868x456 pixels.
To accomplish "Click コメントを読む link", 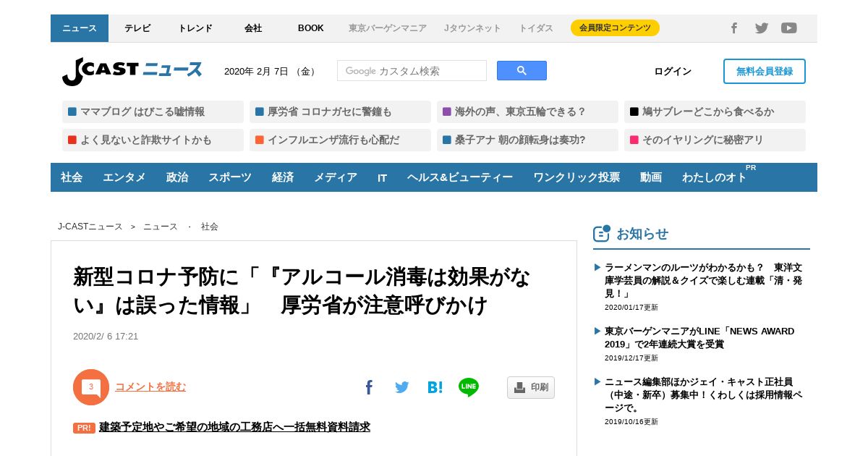I will pyautogui.click(x=150, y=387).
